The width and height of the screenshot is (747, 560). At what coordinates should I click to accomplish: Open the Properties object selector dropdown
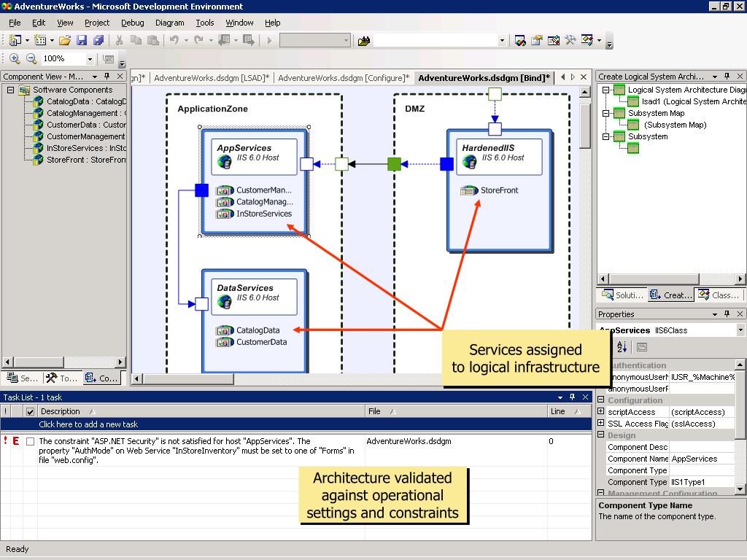(740, 330)
